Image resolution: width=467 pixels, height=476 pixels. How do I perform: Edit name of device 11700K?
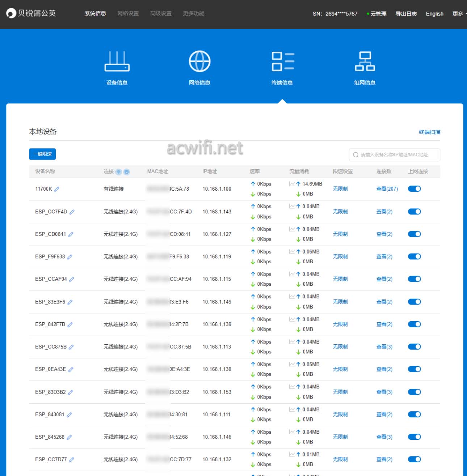(57, 189)
